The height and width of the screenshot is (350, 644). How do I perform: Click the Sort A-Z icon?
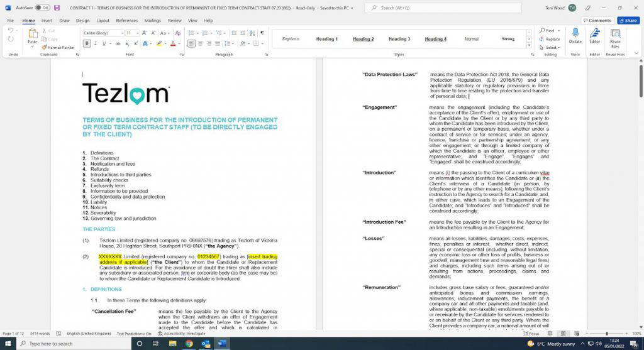point(252,33)
